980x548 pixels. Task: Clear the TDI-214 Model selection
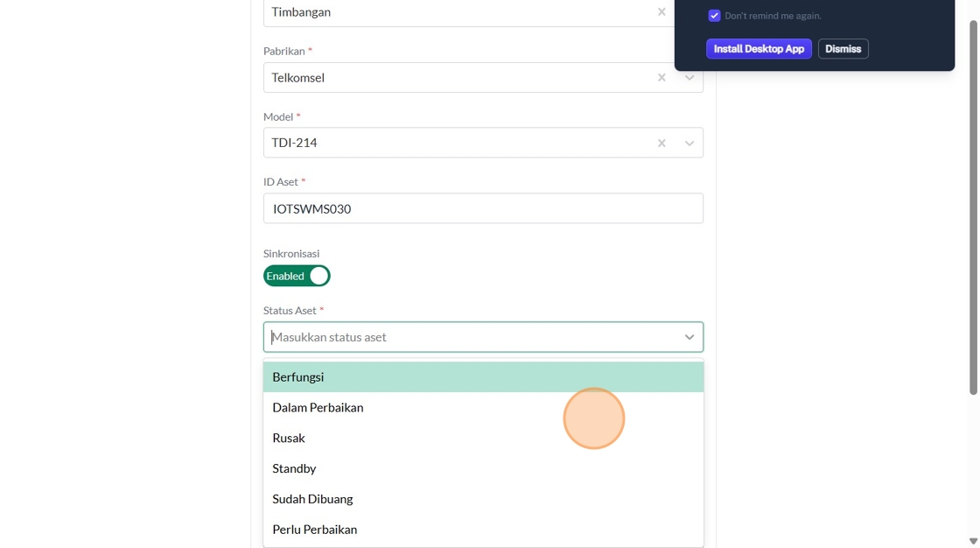tap(661, 143)
